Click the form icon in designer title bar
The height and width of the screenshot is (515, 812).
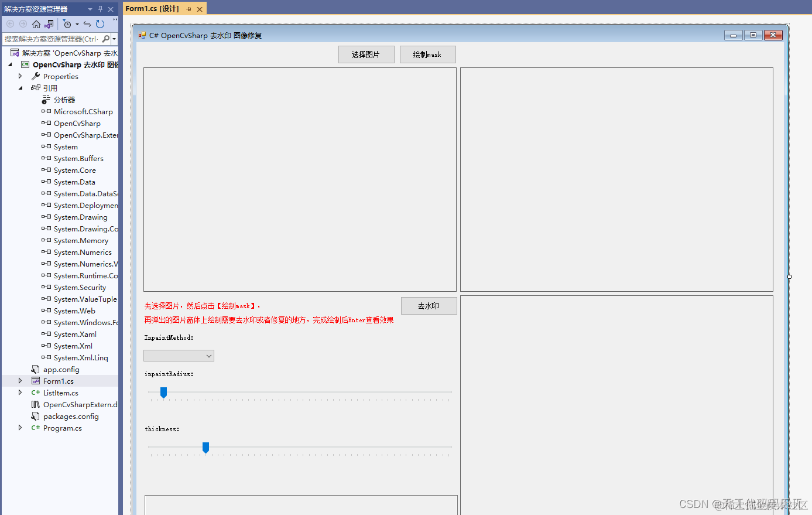click(x=142, y=35)
